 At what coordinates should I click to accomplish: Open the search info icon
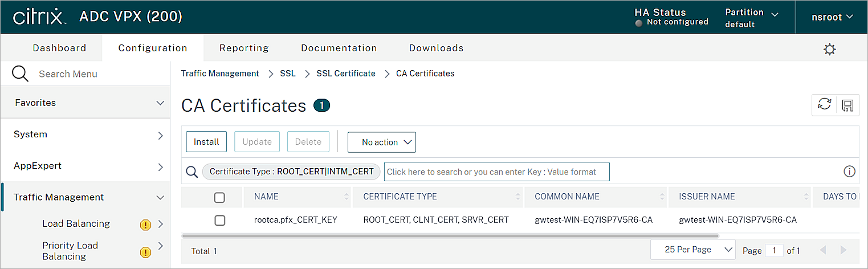point(849,172)
